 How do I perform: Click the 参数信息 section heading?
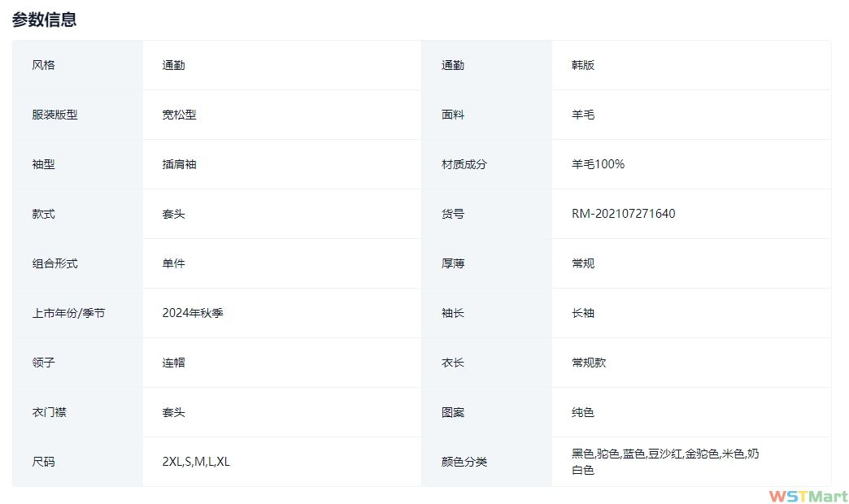coord(45,20)
